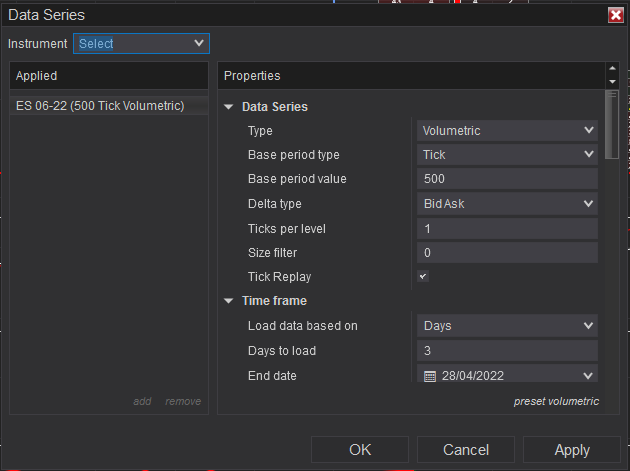
Task: Open Delta type dropdown showing Bid Ask
Action: pyautogui.click(x=507, y=204)
